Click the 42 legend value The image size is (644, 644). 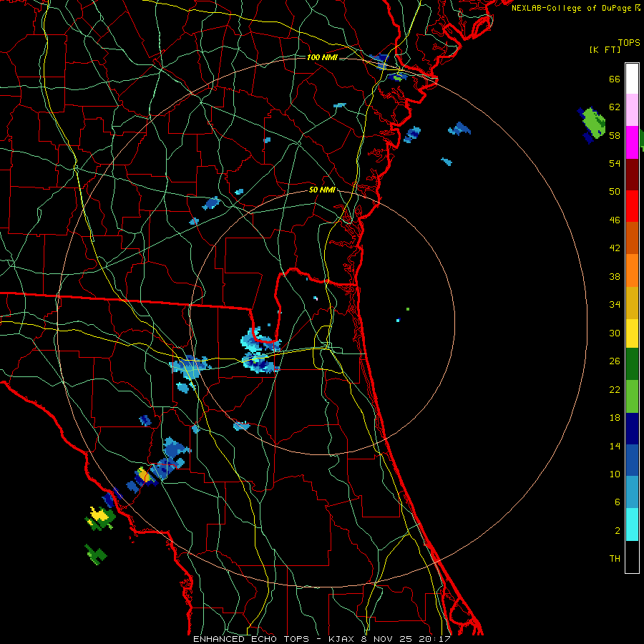coord(615,248)
